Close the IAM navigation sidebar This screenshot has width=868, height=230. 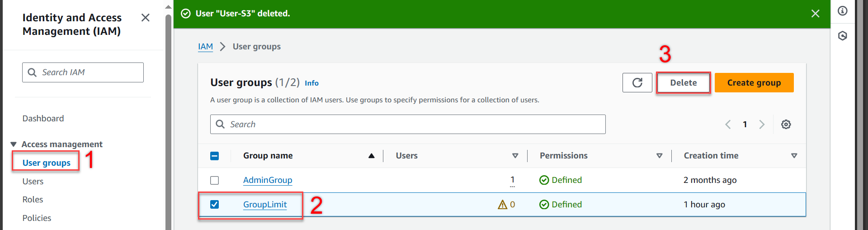point(145,18)
